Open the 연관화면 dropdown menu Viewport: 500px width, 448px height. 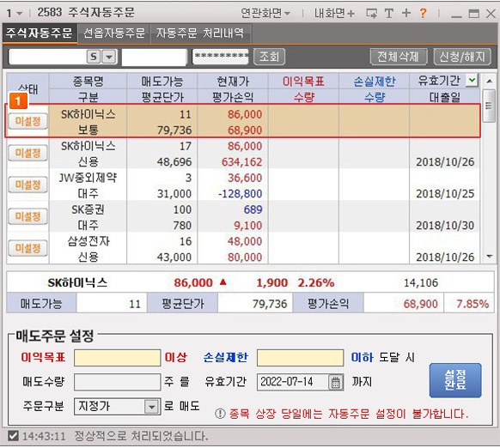pos(265,14)
